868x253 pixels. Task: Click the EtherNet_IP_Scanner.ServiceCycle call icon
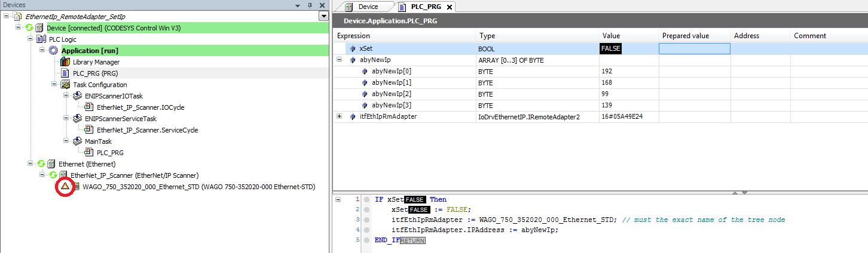coord(89,130)
